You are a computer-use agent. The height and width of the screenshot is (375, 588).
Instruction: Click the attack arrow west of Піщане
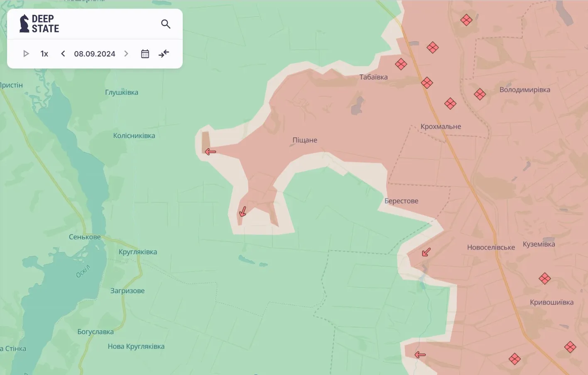pos(211,152)
